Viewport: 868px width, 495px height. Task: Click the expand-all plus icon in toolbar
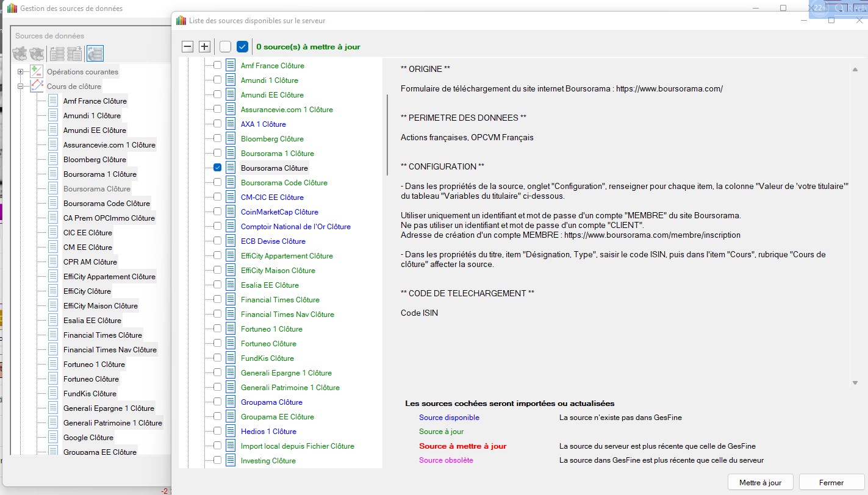(x=205, y=47)
